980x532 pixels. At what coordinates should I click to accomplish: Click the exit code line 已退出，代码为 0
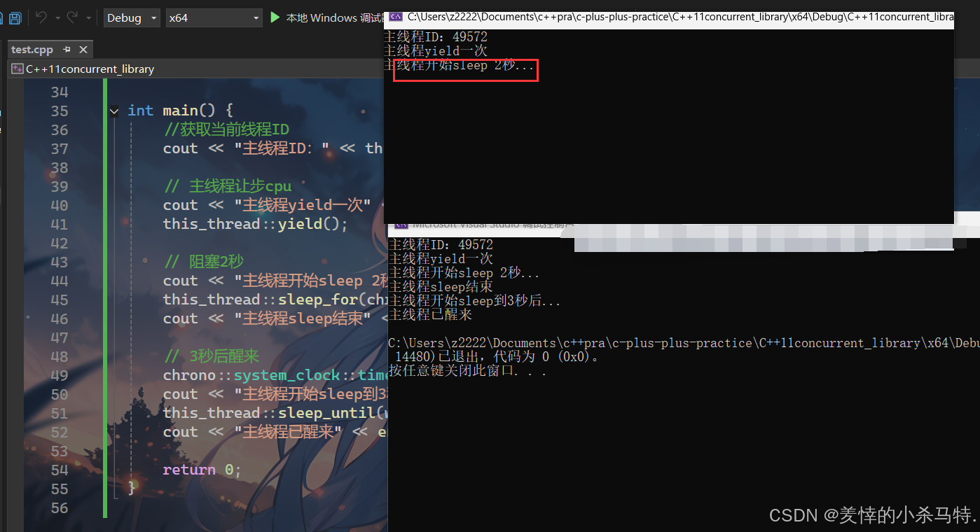[497, 357]
